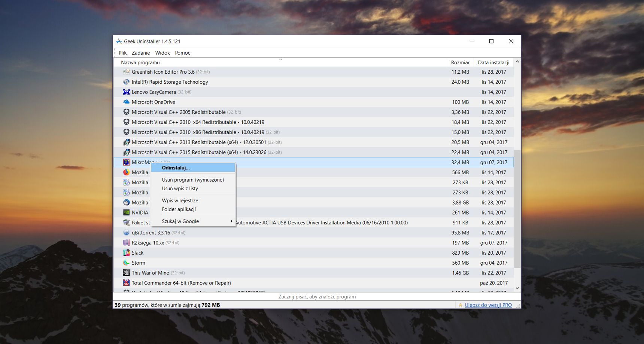Image resolution: width=644 pixels, height=344 pixels.
Task: Maximize the Geek Uninstaller window
Action: (491, 42)
